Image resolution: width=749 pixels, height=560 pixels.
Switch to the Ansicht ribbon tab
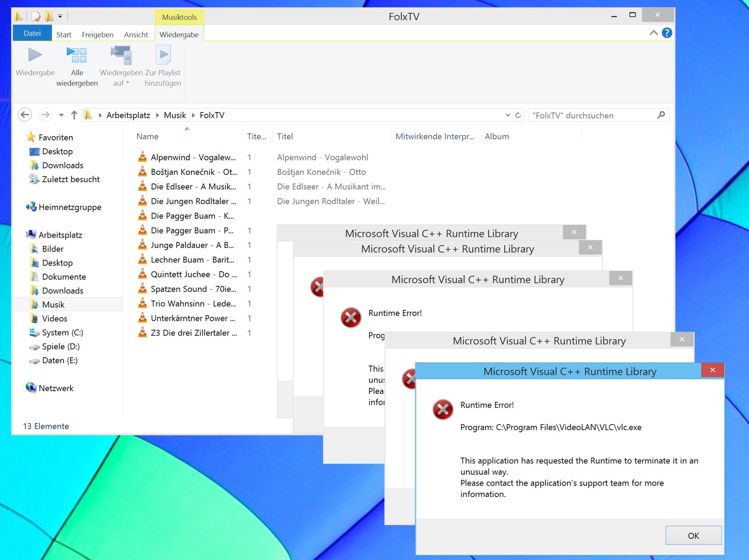click(136, 34)
